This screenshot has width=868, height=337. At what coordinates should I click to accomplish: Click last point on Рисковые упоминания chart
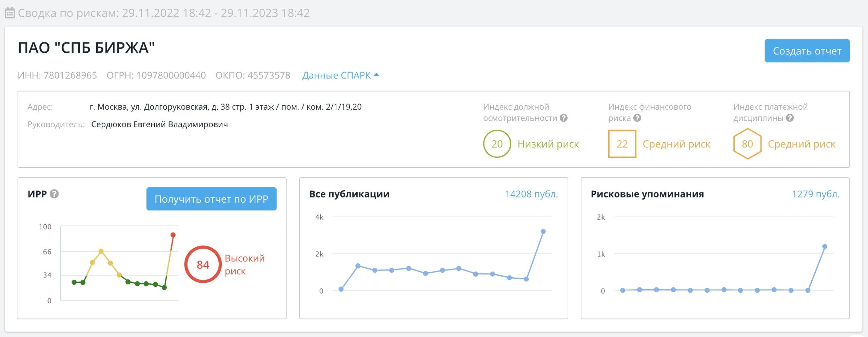[825, 247]
